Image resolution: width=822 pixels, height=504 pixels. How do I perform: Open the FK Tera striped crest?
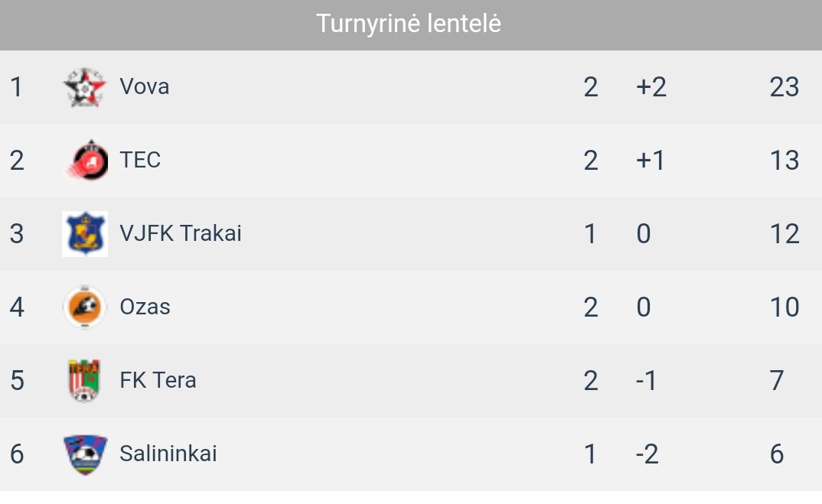click(x=84, y=381)
